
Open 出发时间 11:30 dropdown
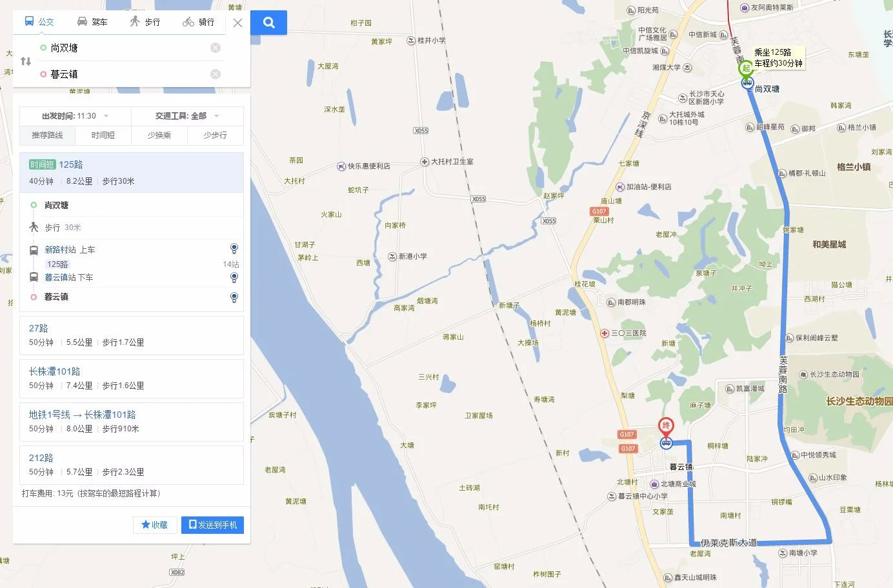75,116
